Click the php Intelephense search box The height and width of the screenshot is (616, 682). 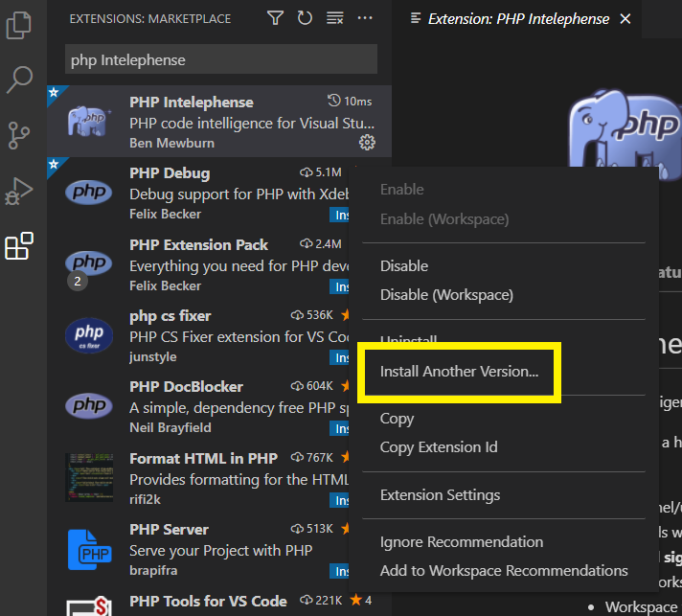pos(221,59)
